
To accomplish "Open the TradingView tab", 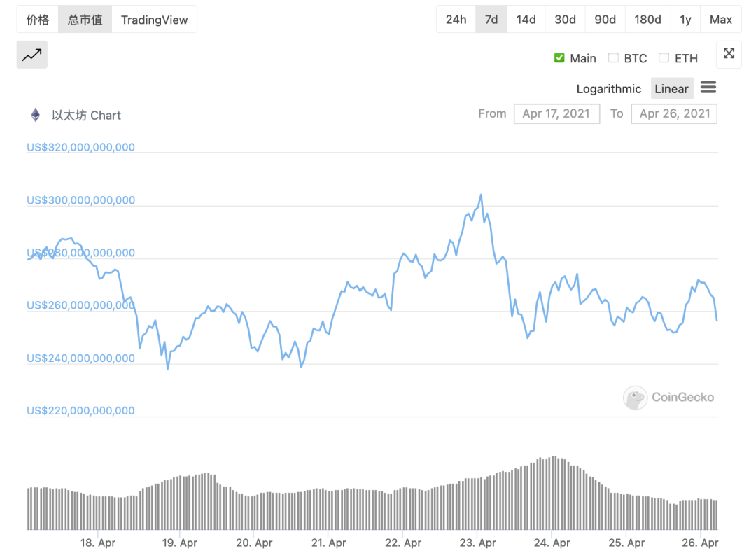I will tap(154, 20).
